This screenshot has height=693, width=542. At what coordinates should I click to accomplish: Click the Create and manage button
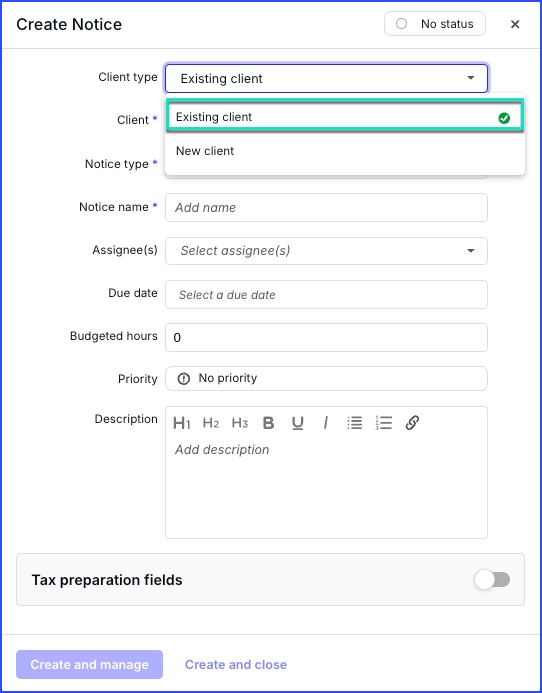(89, 664)
